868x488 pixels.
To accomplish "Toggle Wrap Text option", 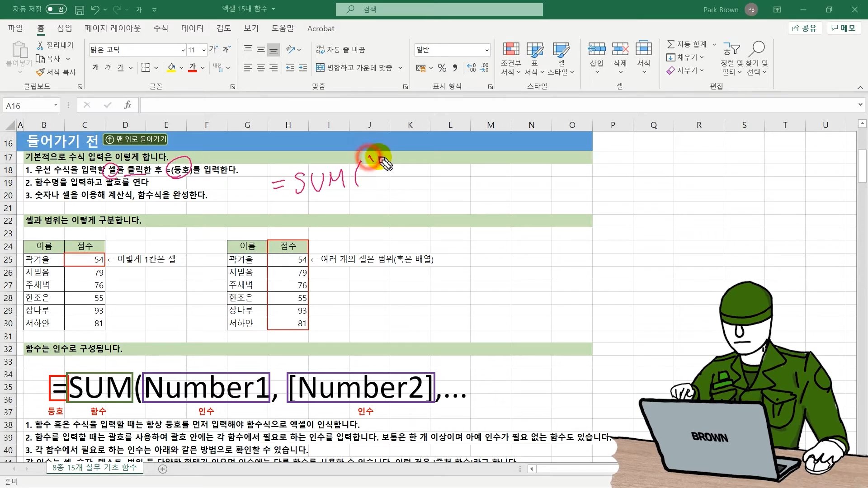I will [340, 50].
